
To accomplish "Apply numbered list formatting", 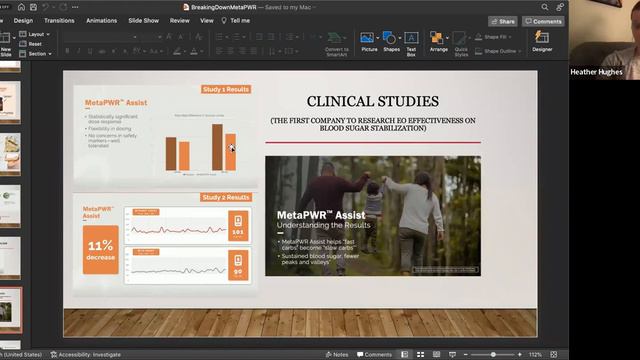I will coord(237,37).
